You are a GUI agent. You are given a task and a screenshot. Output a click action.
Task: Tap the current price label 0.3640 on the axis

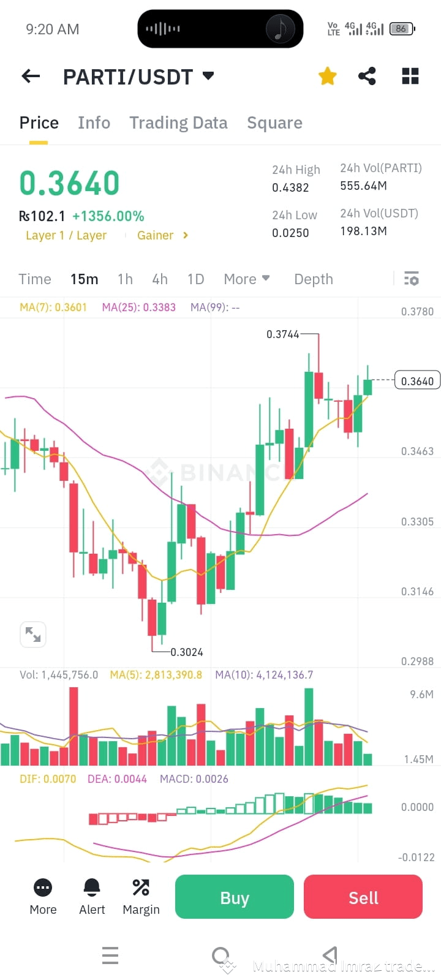pyautogui.click(x=417, y=380)
